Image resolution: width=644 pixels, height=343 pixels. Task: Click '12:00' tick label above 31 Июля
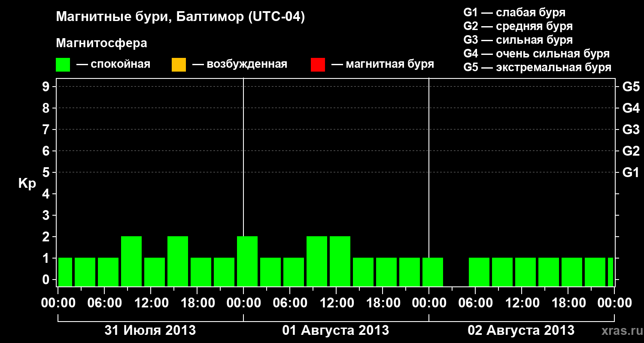pos(151,303)
